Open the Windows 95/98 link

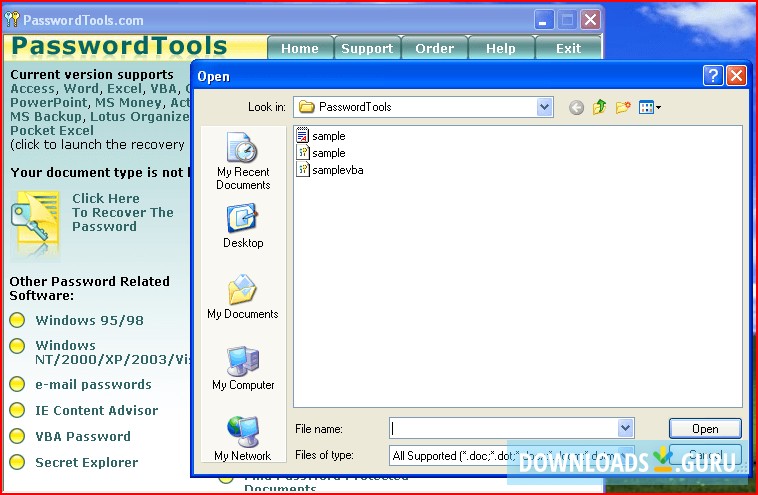point(89,320)
